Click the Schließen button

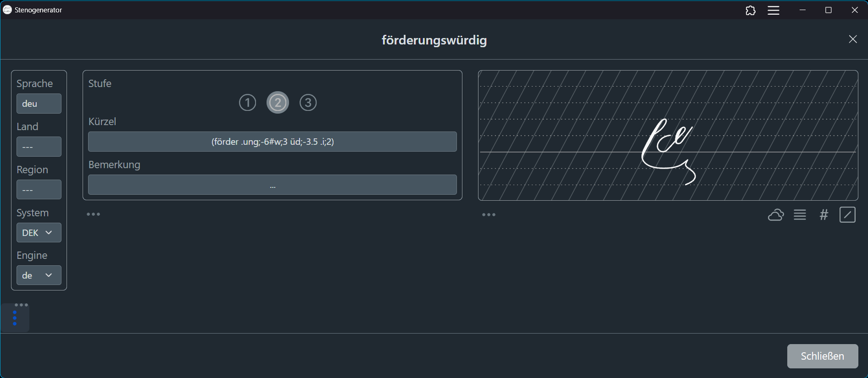[822, 356]
